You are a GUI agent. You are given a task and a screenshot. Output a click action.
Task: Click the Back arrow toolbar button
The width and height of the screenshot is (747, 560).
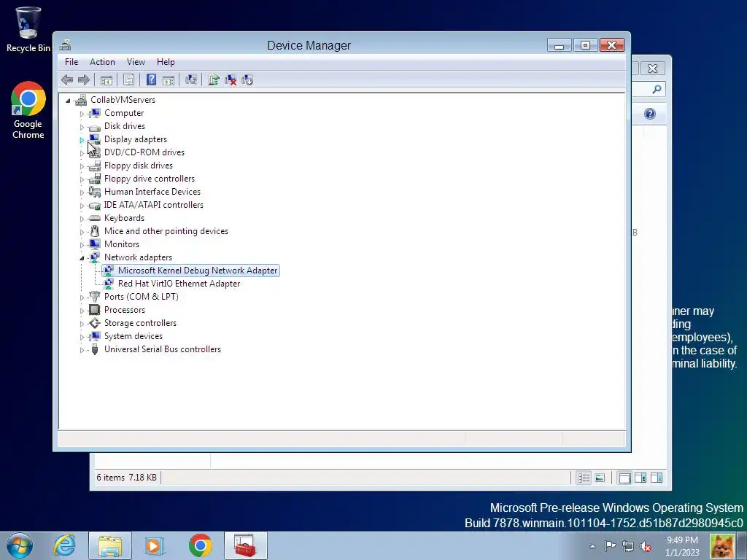pyautogui.click(x=67, y=80)
